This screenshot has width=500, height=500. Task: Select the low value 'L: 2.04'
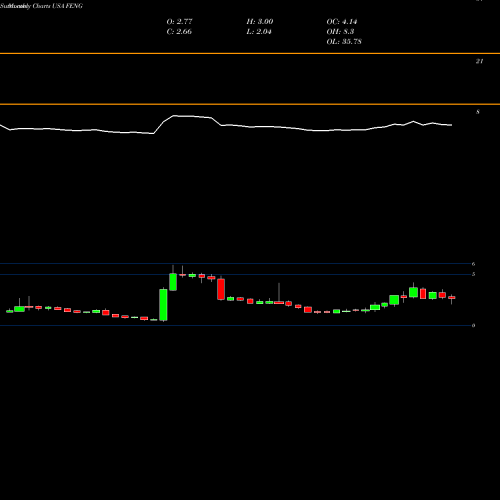point(259,32)
